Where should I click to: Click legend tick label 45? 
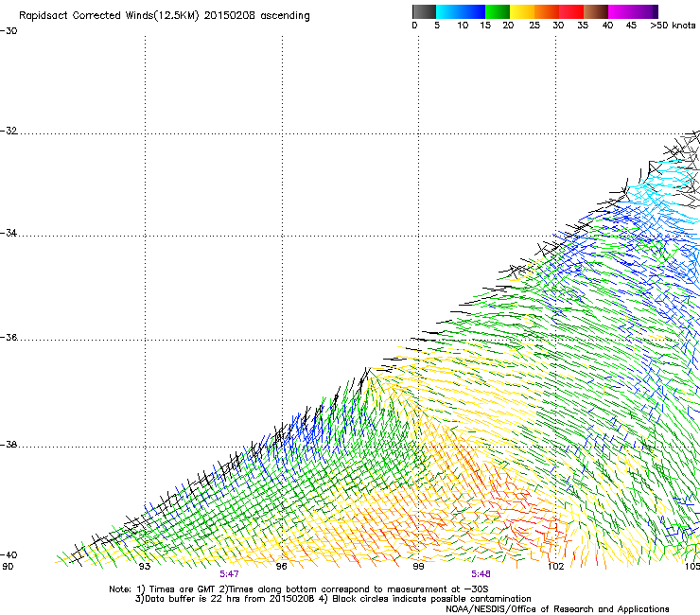631,26
